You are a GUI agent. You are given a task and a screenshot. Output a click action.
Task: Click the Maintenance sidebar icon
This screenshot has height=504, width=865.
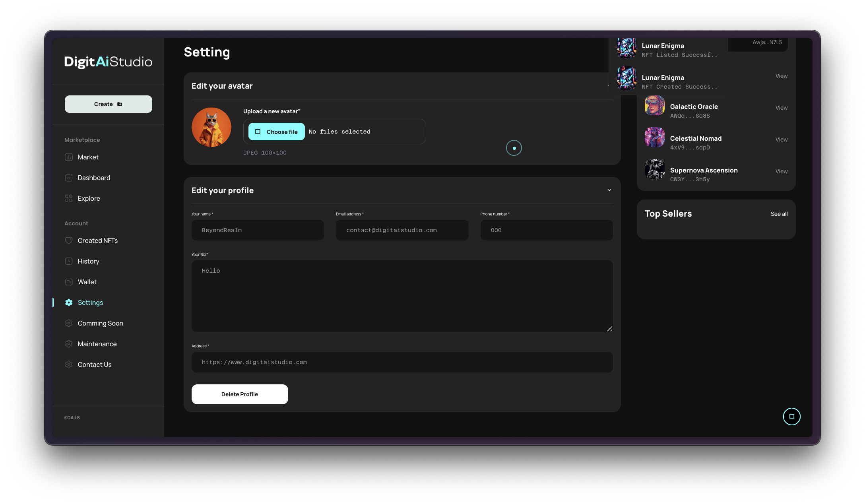(69, 344)
